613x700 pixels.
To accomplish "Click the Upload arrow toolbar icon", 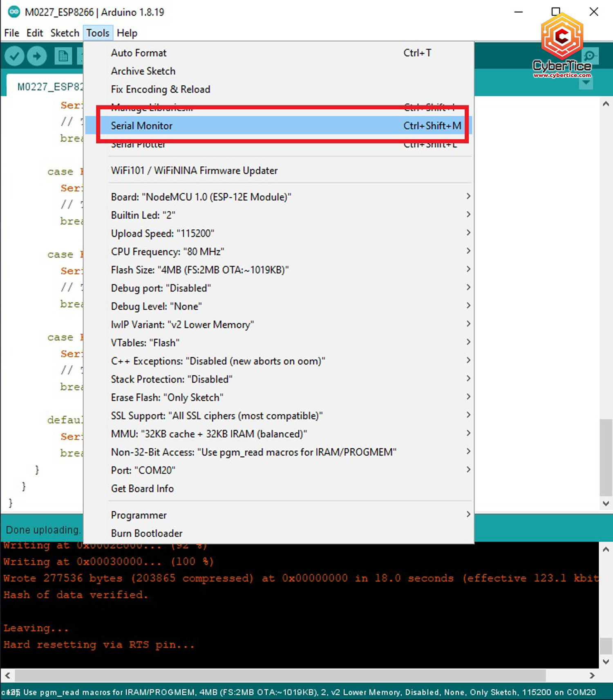I will pos(37,56).
